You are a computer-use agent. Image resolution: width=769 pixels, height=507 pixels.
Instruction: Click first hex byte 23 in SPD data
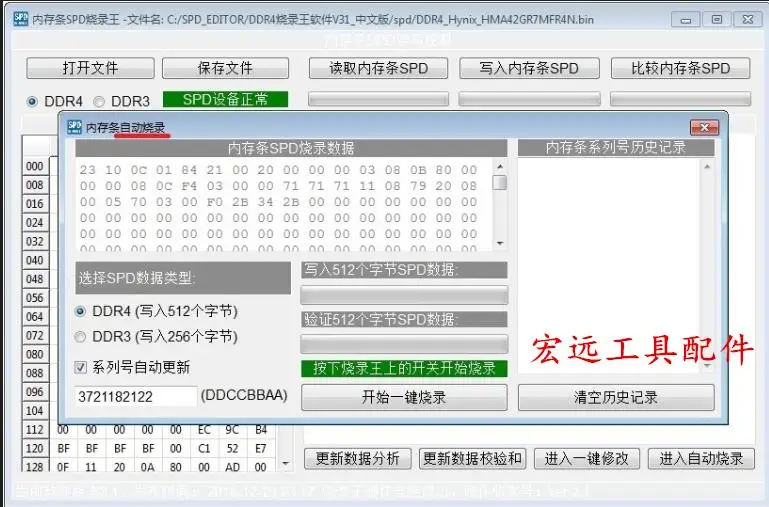[x=88, y=170]
